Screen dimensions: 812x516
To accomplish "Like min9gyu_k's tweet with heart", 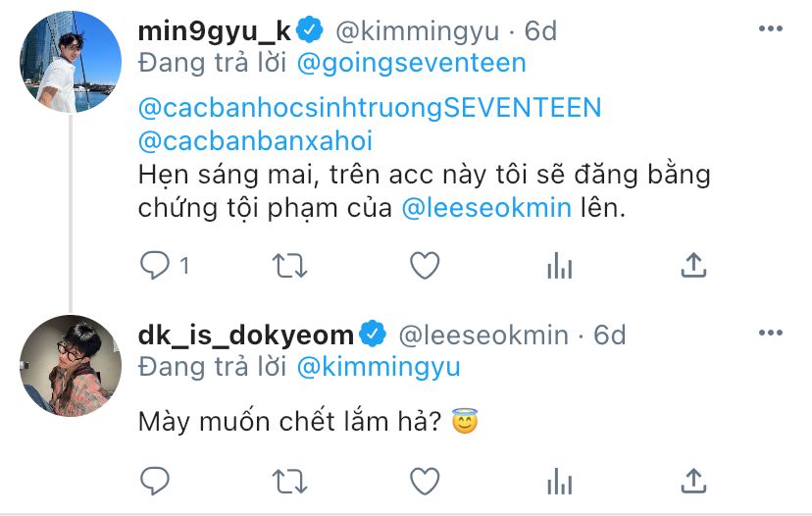I will click(424, 265).
